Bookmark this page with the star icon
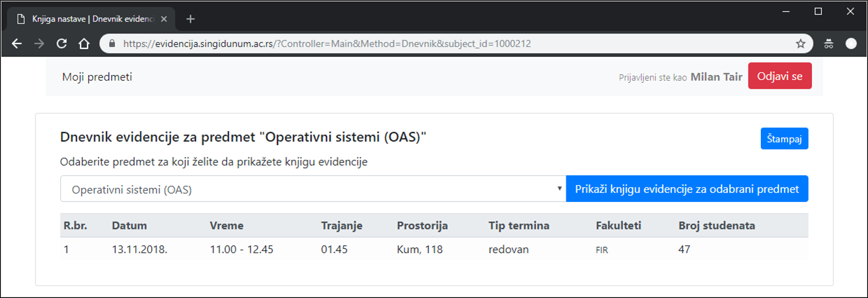This screenshot has height=298, width=868. pyautogui.click(x=801, y=43)
